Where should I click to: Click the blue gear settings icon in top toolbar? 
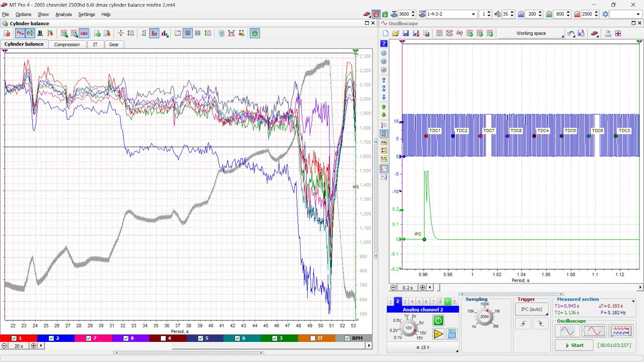(605, 14)
